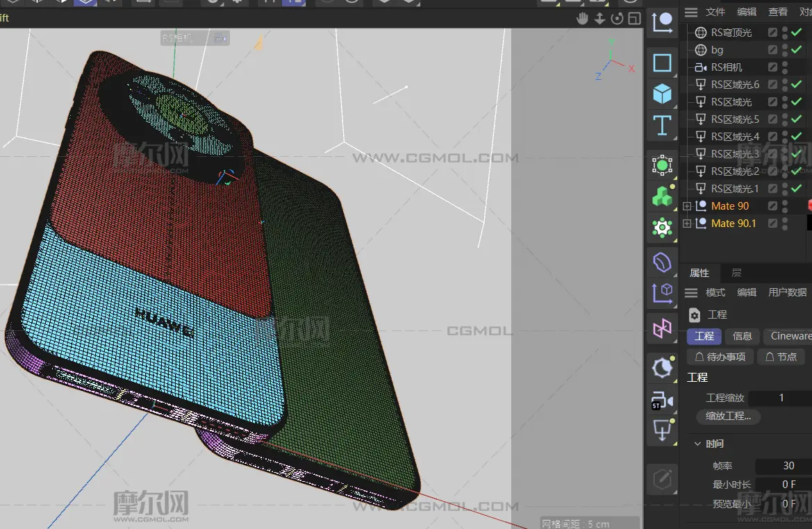This screenshot has height=529, width=812.
Task: Open the 节点 tab button
Action: (x=781, y=357)
